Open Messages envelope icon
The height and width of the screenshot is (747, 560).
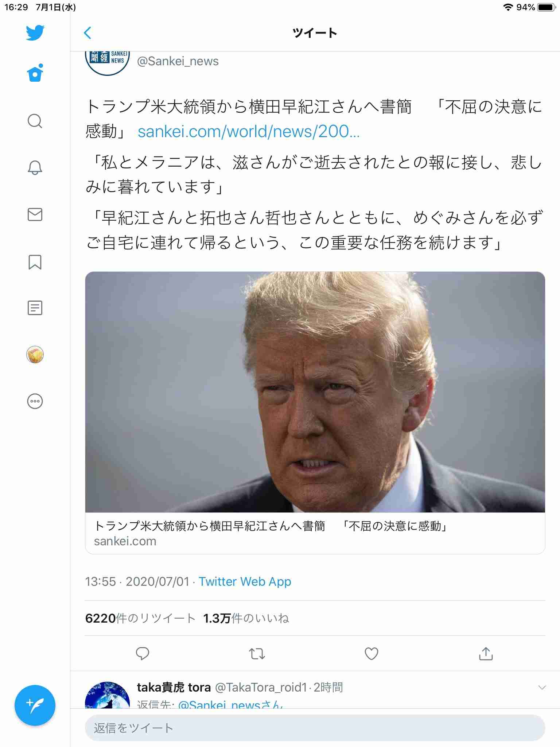(35, 214)
